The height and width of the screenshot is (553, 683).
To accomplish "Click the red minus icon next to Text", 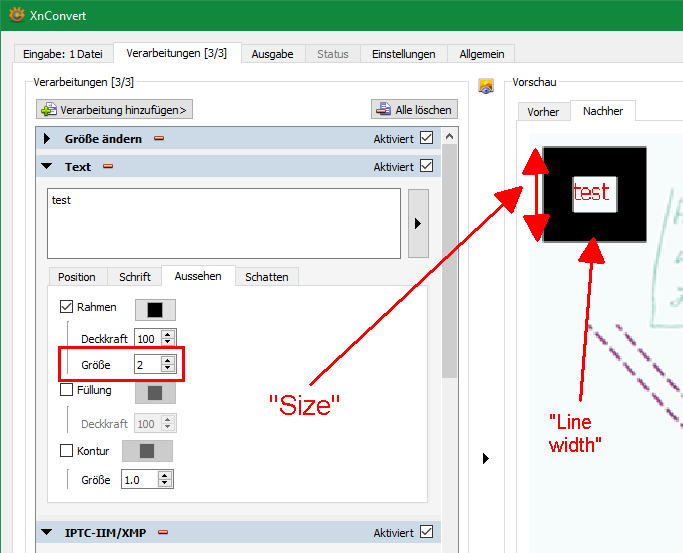I will [108, 167].
